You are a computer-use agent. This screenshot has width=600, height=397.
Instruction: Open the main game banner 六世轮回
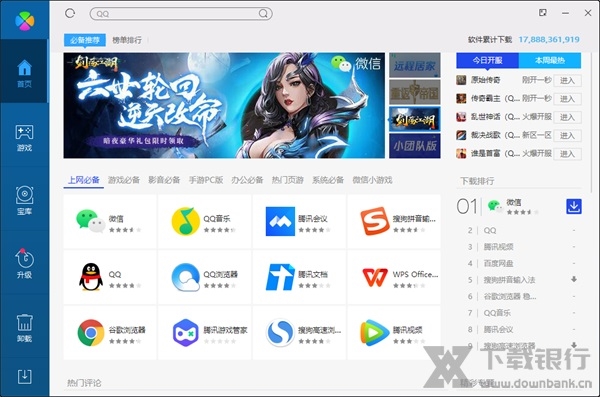click(224, 105)
